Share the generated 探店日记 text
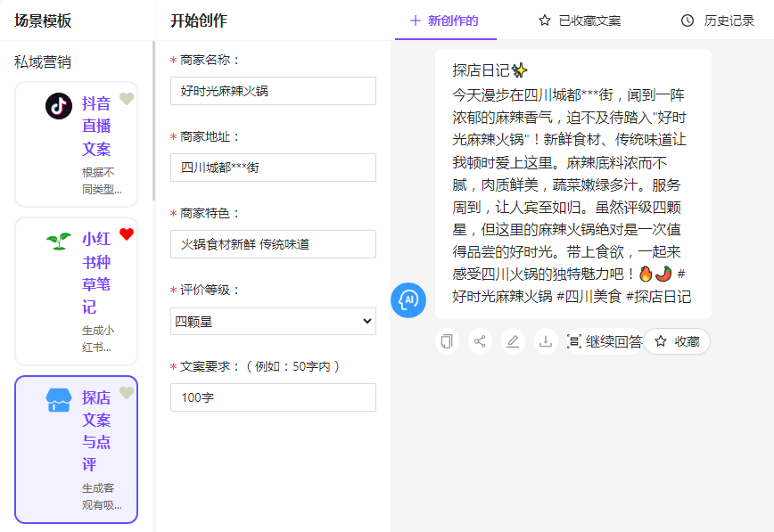This screenshot has height=532, width=774. [x=480, y=341]
